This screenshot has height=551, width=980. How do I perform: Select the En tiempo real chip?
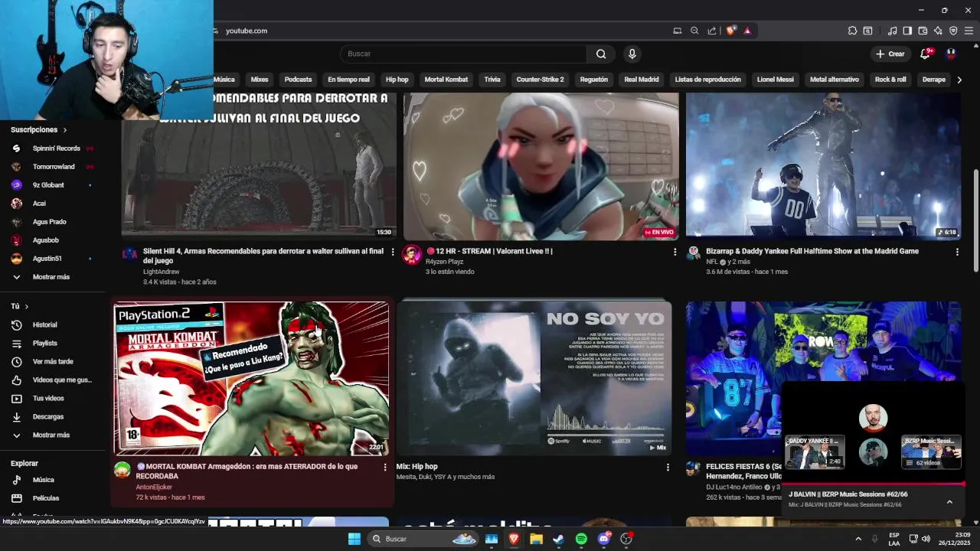348,80
